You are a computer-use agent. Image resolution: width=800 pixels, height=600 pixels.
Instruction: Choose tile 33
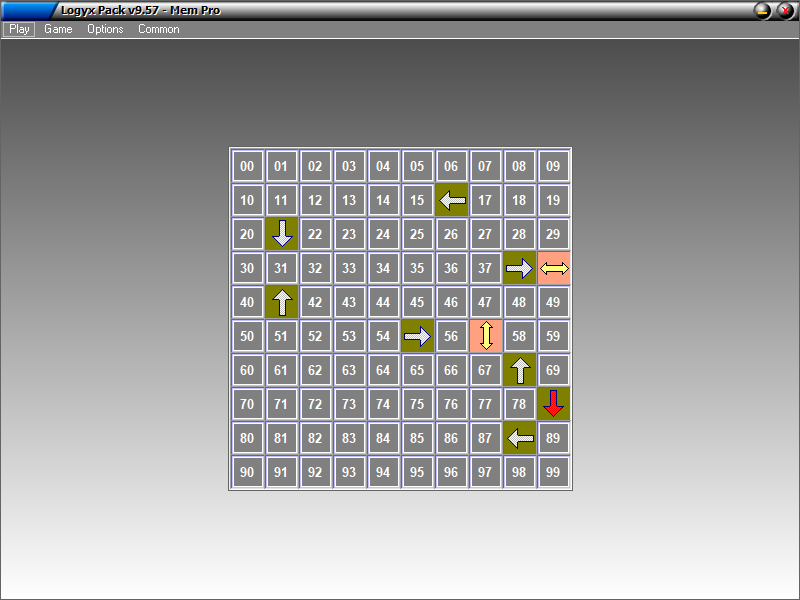[349, 268]
